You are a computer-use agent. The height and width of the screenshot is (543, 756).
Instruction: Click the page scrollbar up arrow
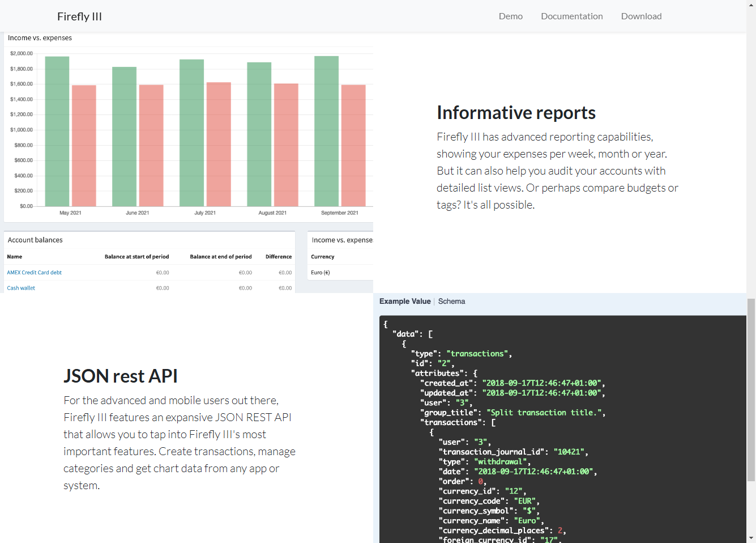[751, 5]
